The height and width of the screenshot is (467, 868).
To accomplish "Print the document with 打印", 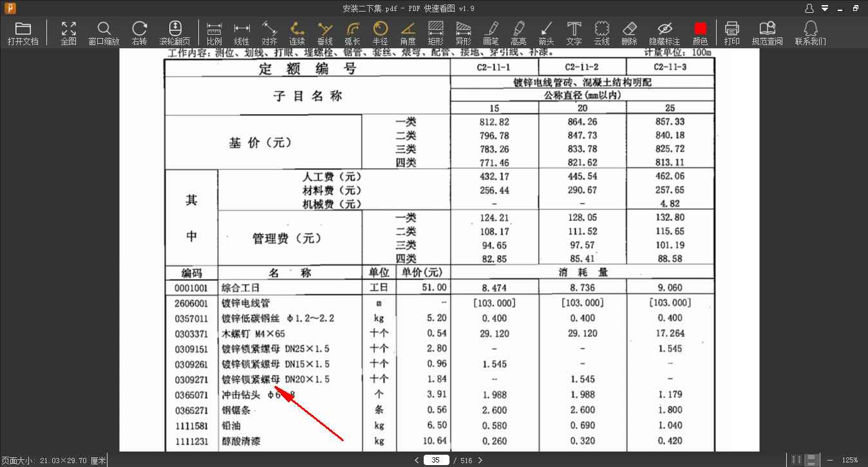I will coord(732,33).
